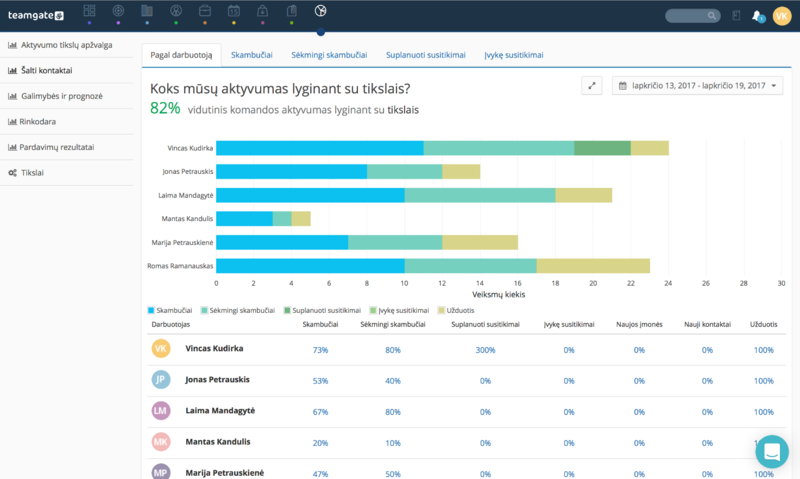
Task: Click 10% Sėkmingi skambučiai value for Mantas Kandulis
Action: click(x=393, y=443)
